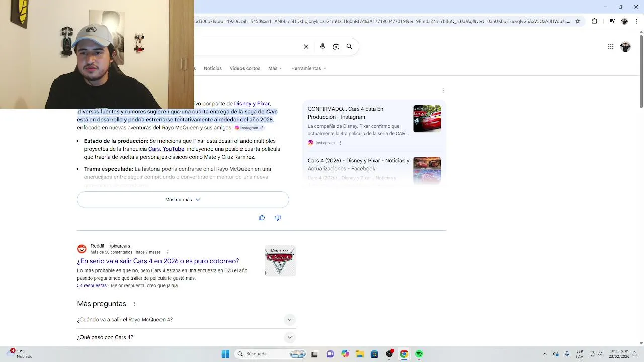Open the Disney y Pixar link

(252, 104)
